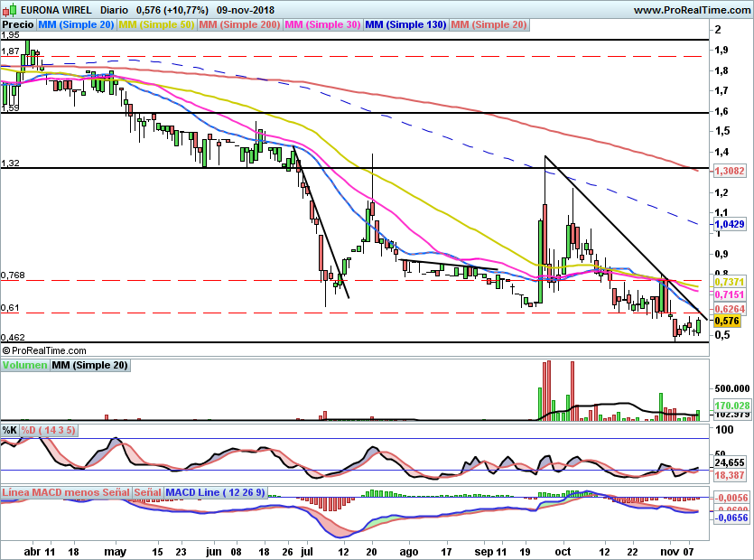Click the © ProRealTime.com copyright text
This screenshot has width=754, height=560.
point(44,350)
